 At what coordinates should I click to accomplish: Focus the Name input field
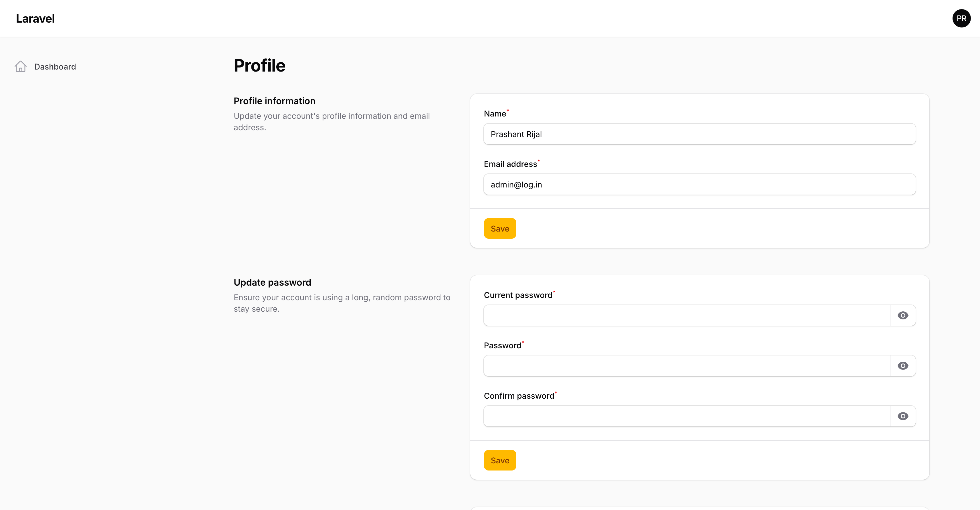click(x=699, y=134)
